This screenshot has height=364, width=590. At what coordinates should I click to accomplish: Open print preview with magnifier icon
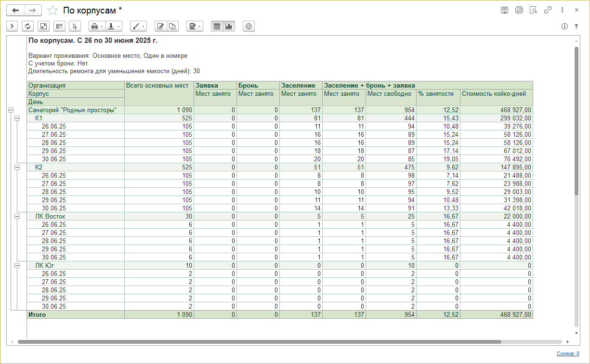coord(533,10)
